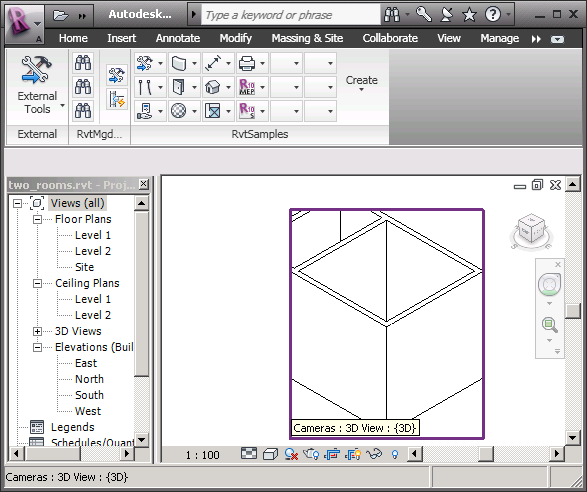Viewport: 587px width, 492px height.
Task: Open the Home ribbon tab
Action: 73,38
